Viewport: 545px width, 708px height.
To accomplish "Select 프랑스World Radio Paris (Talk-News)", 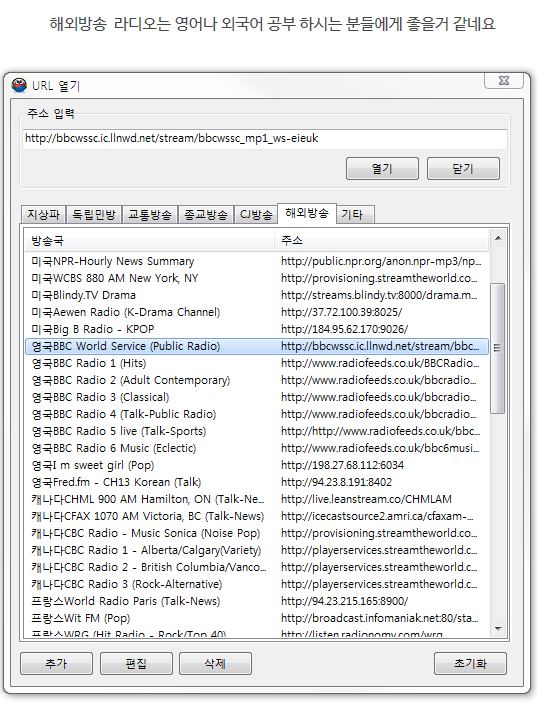I will tap(257, 601).
